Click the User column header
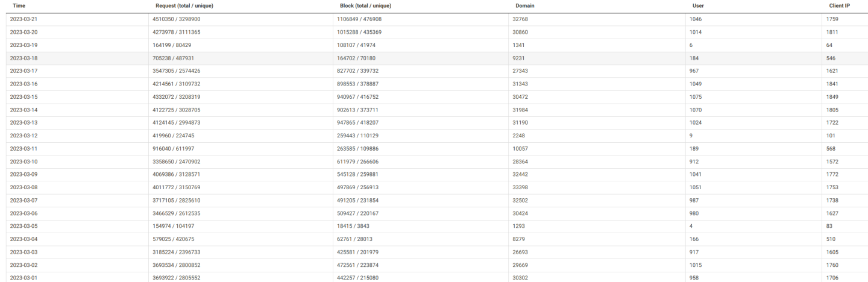The height and width of the screenshot is (282, 868). pyautogui.click(x=698, y=5)
